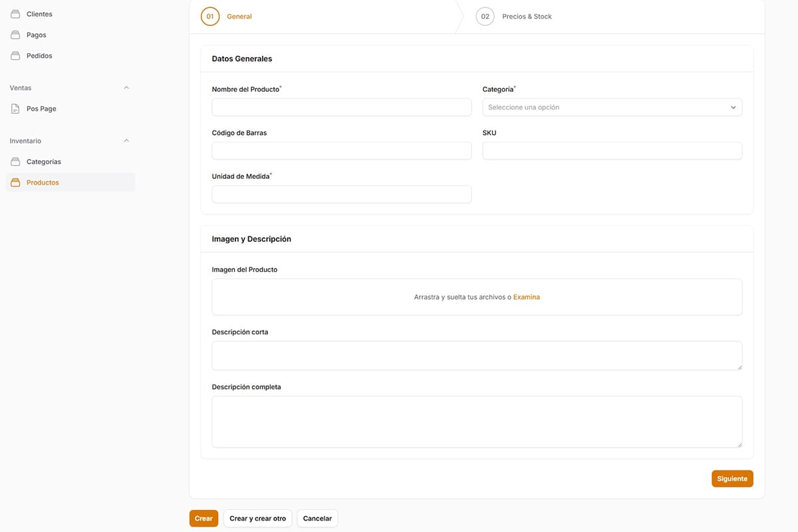Select the Categorías icon under Inventario
This screenshot has width=798, height=532.
[x=15, y=161]
